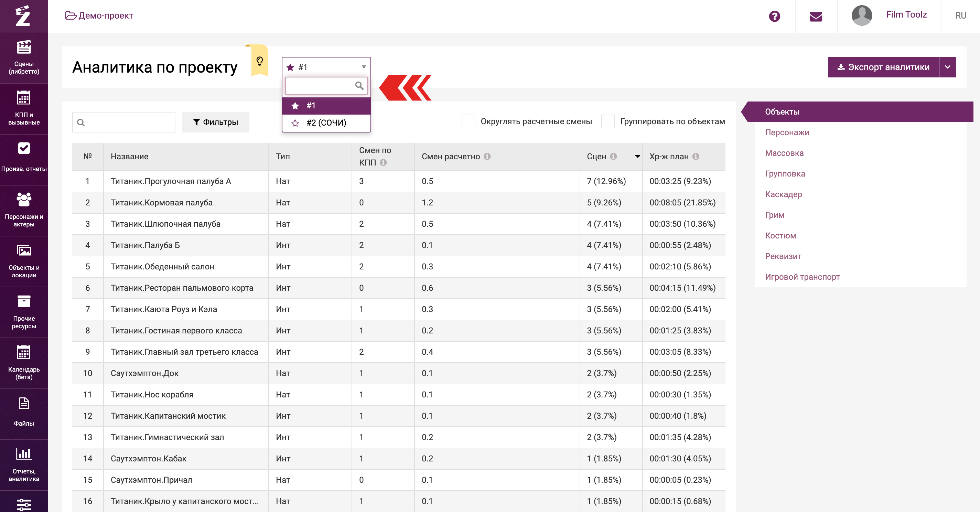Click info icon next to Смен по КПП
Screen dimensions: 980x512
383,162
